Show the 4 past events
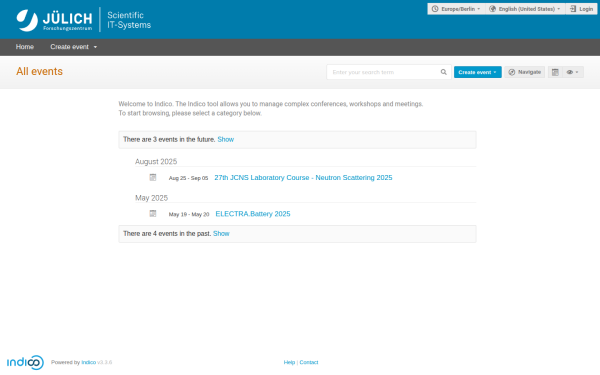 coord(221,233)
